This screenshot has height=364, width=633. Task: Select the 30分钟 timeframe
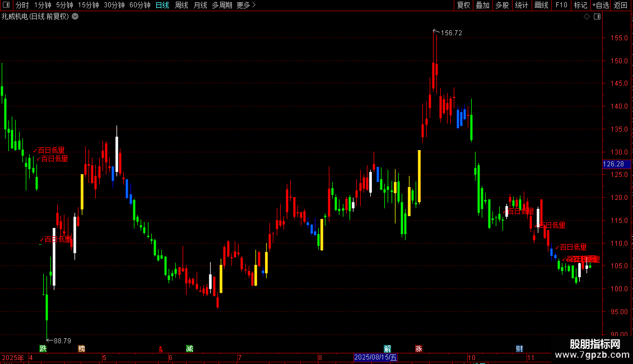[114, 5]
